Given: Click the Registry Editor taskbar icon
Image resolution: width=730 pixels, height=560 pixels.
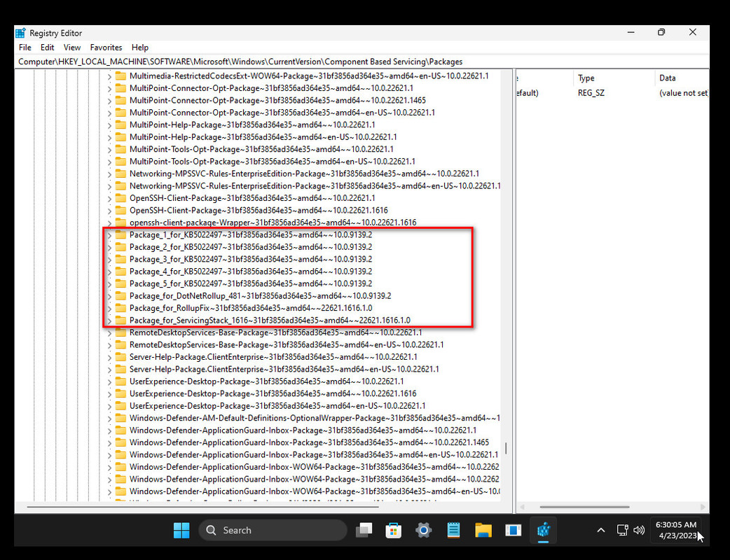Looking at the screenshot, I should tap(544, 530).
